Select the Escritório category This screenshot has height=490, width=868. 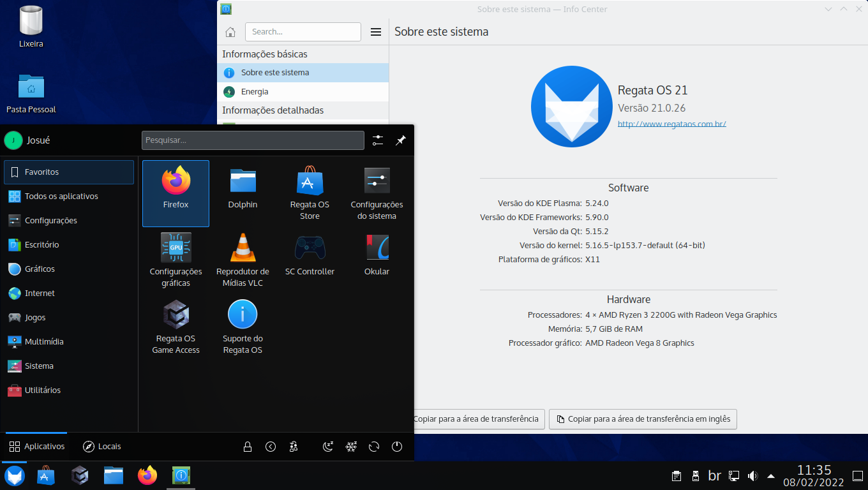pos(69,245)
